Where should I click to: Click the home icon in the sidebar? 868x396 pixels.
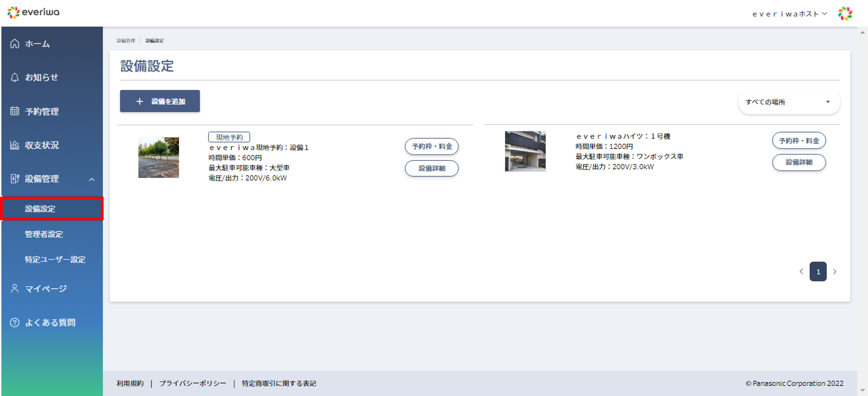click(x=15, y=44)
